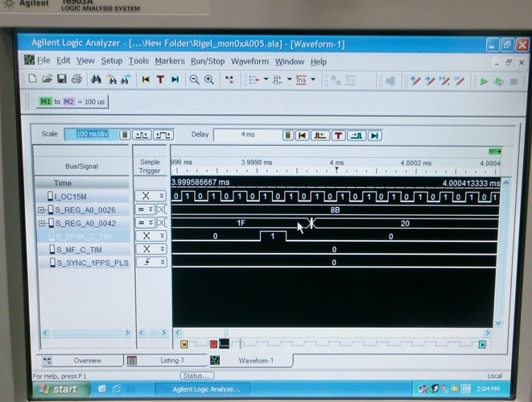Click the Bus/Signal setup toolbar icon

pos(254,80)
